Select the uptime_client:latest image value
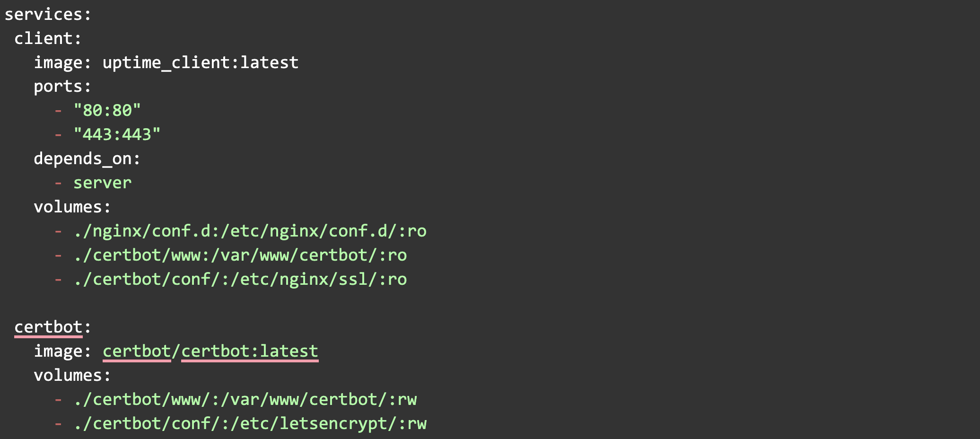Screen dimensions: 980x439 click(200, 63)
